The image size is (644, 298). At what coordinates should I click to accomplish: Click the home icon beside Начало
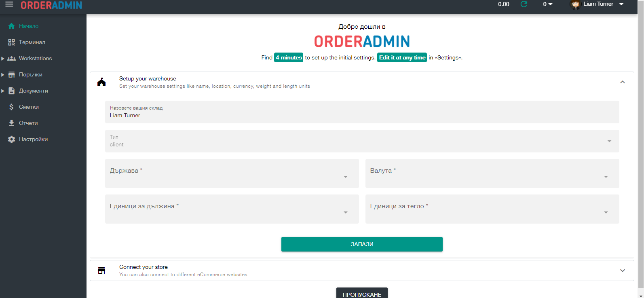11,26
